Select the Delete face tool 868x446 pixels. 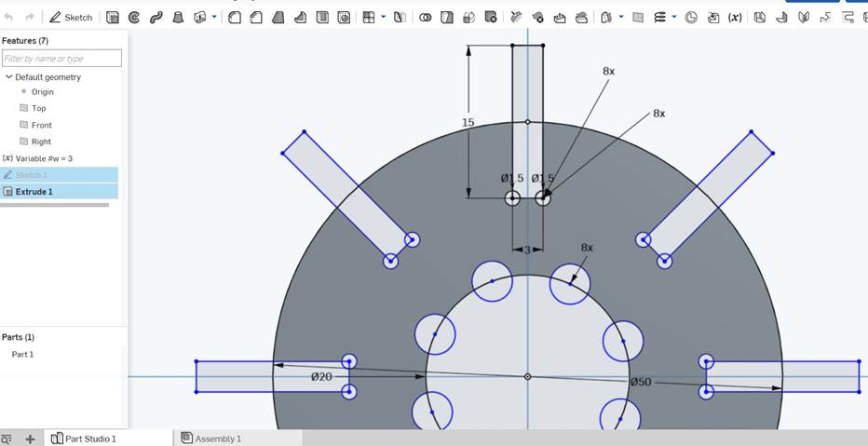(x=537, y=17)
